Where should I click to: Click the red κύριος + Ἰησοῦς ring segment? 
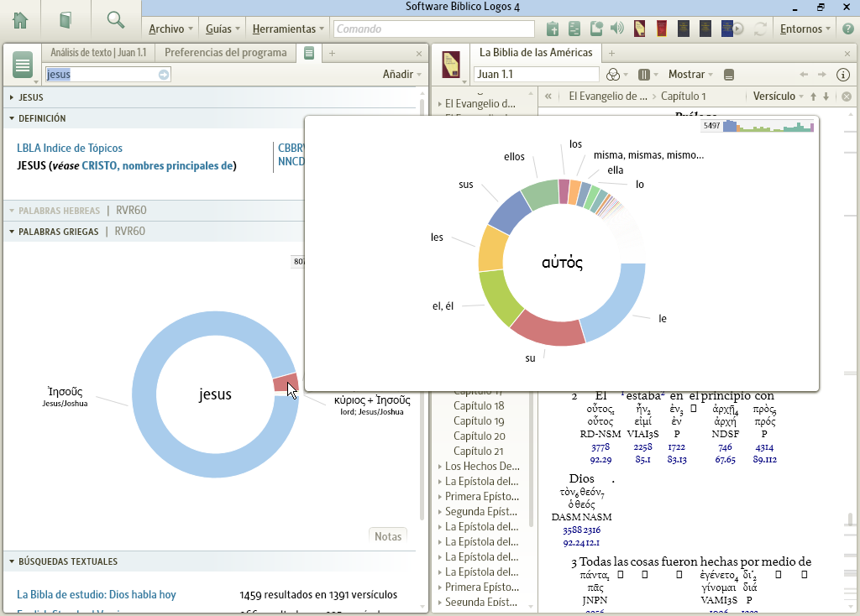tap(286, 383)
